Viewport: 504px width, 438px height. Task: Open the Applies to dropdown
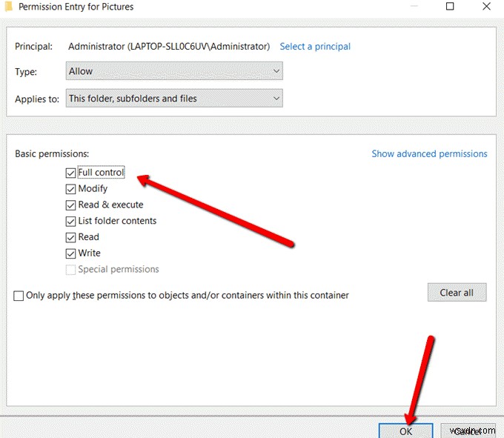pos(174,99)
